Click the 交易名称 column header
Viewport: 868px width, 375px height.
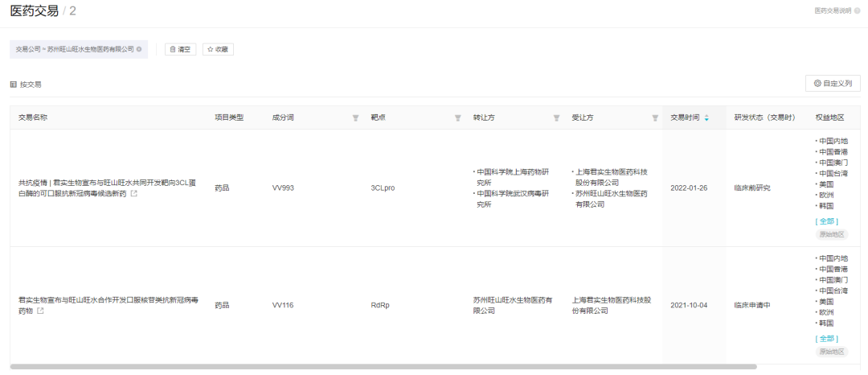(33, 118)
